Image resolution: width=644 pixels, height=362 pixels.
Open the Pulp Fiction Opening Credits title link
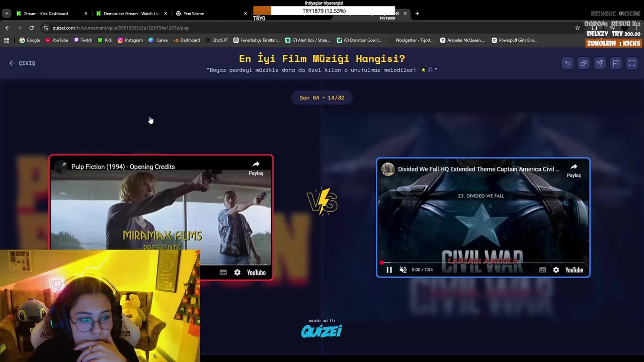tap(123, 167)
